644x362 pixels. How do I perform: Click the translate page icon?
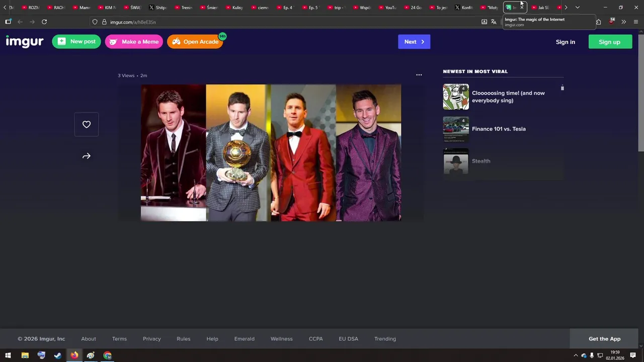coord(494,22)
